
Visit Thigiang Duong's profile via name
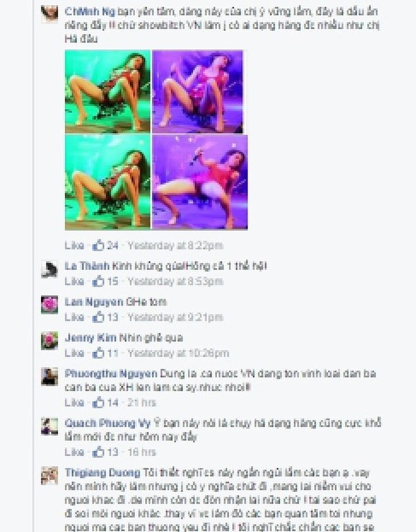tap(102, 473)
